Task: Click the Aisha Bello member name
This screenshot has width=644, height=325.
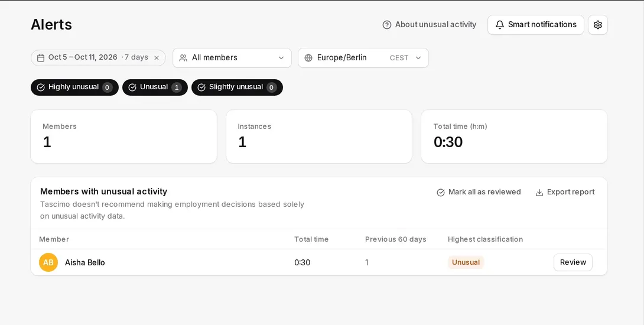Action: click(x=85, y=262)
